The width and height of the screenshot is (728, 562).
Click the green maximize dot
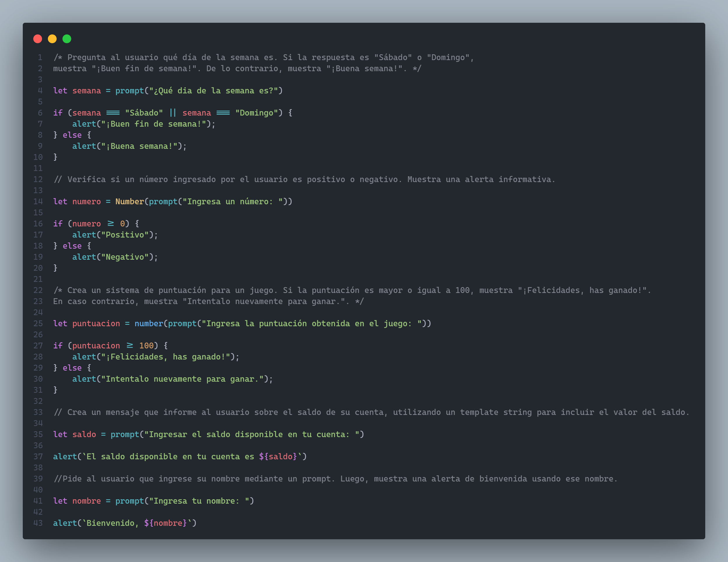pos(67,39)
